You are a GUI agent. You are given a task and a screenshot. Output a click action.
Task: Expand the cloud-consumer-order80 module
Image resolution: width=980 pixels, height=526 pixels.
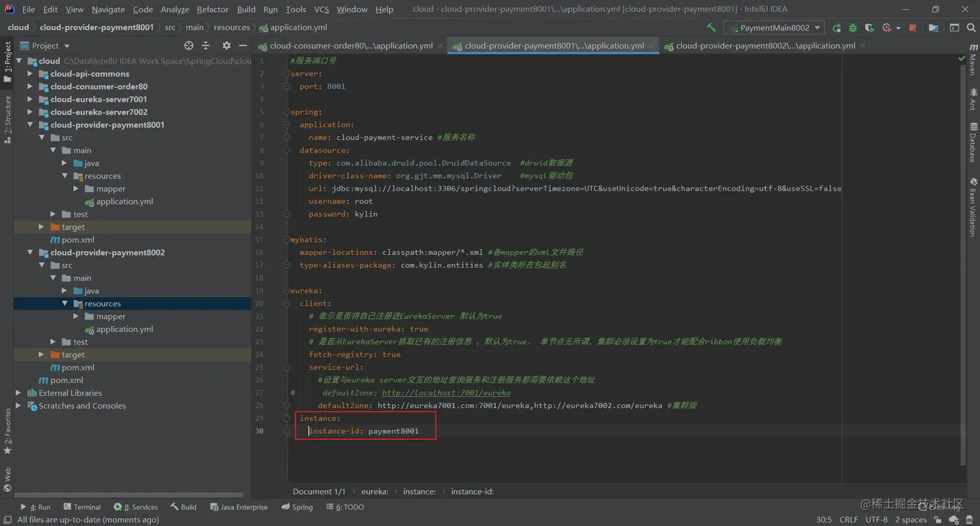30,87
